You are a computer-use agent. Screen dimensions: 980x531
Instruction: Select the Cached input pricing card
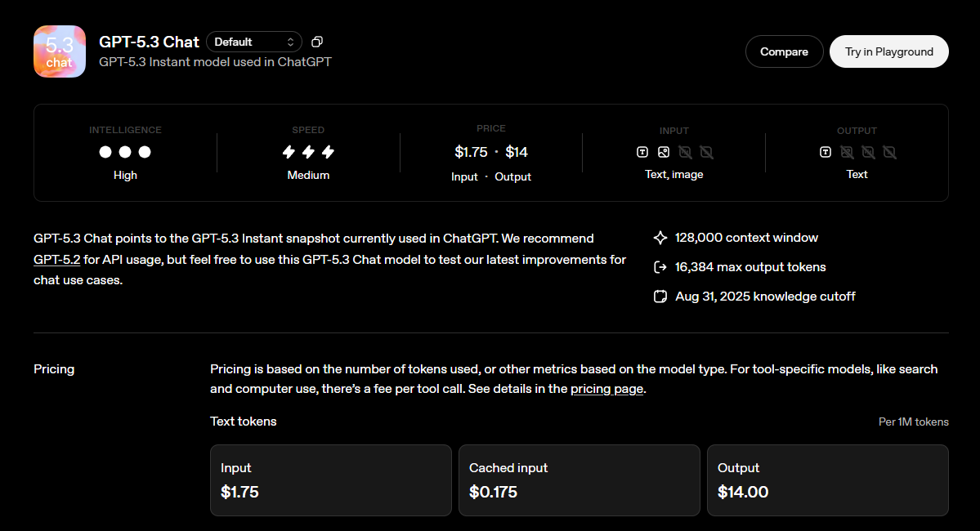(579, 480)
